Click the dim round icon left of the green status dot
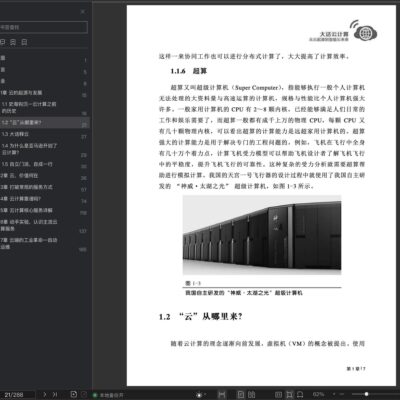 pos(84,395)
